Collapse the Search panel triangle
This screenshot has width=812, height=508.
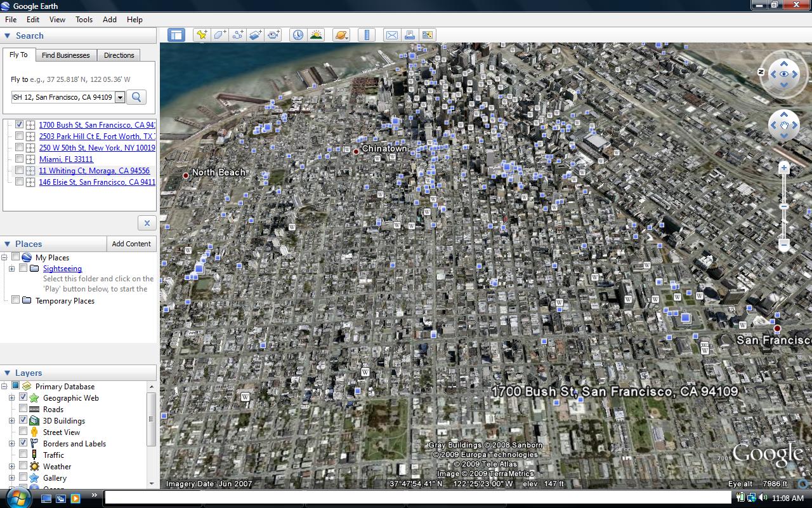pos(8,36)
